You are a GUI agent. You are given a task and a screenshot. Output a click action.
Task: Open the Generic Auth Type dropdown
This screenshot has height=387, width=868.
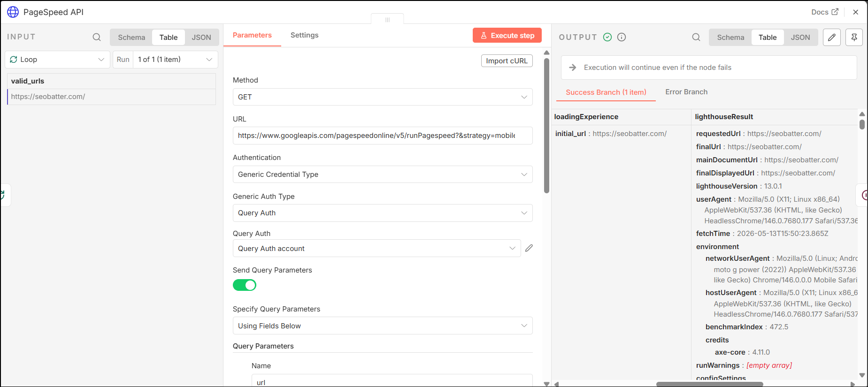[x=383, y=213]
